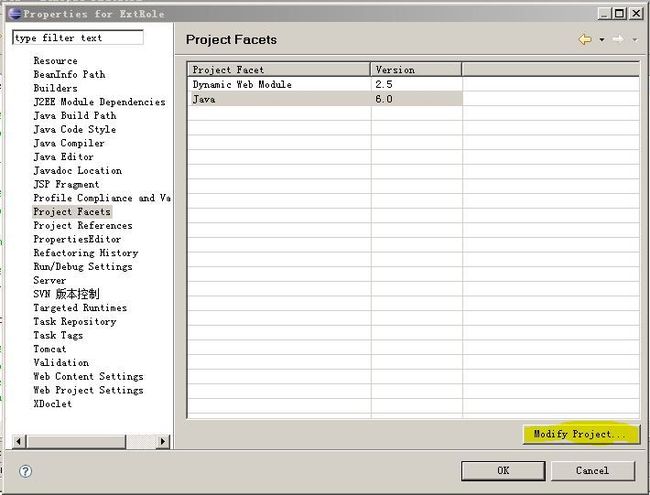Open the Forward history dropdown arrow
The image size is (650, 495).
click(x=635, y=40)
